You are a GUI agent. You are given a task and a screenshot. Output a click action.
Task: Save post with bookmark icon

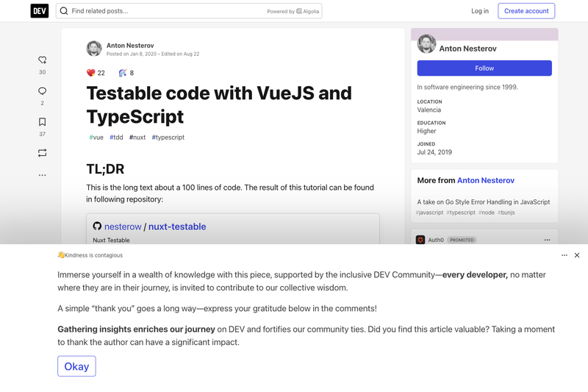(x=43, y=122)
